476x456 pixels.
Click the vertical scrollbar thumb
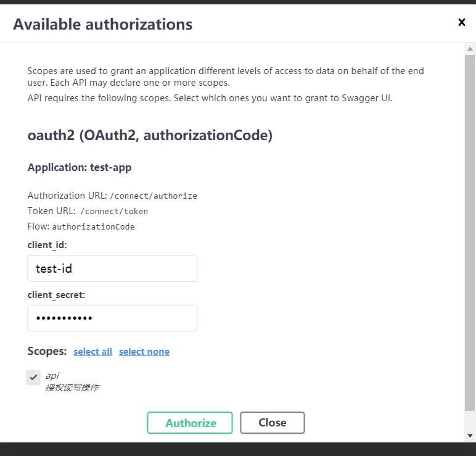point(470,233)
